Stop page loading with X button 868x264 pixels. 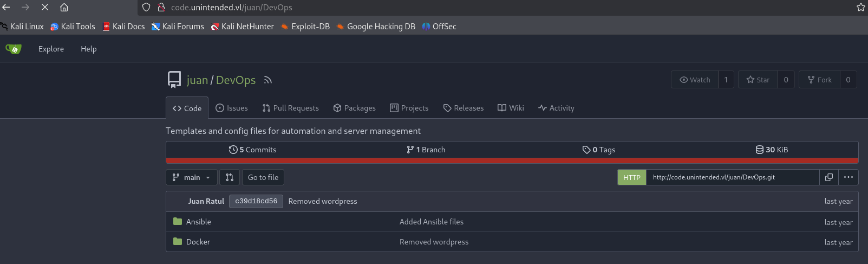pyautogui.click(x=45, y=7)
